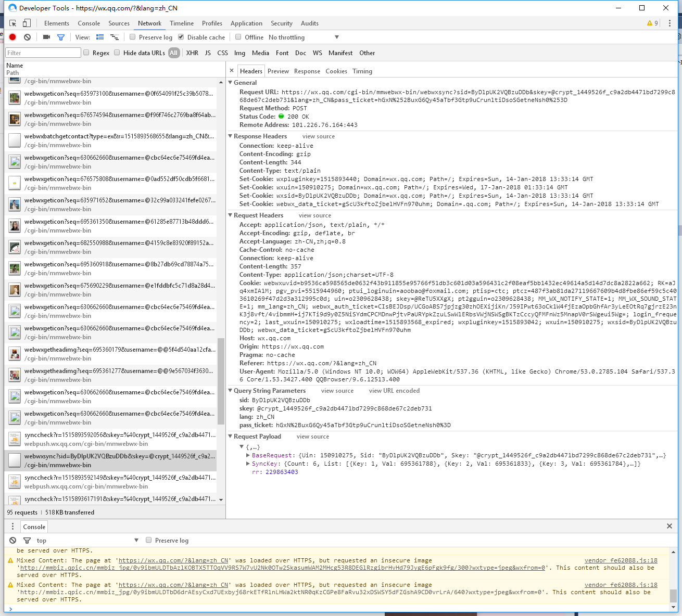Collapse the Request Headers section
This screenshot has width=682, height=616.
231,215
